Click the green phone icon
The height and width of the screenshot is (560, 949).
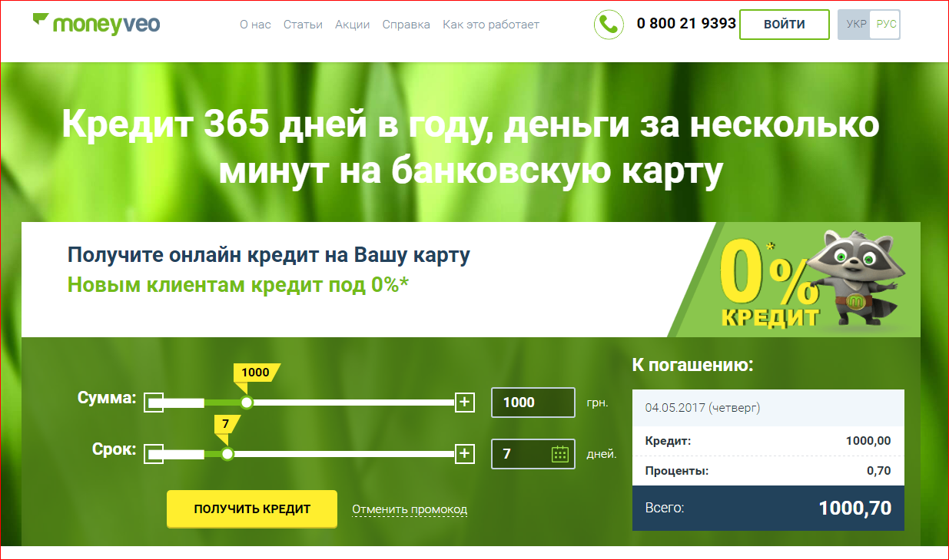[x=609, y=25]
